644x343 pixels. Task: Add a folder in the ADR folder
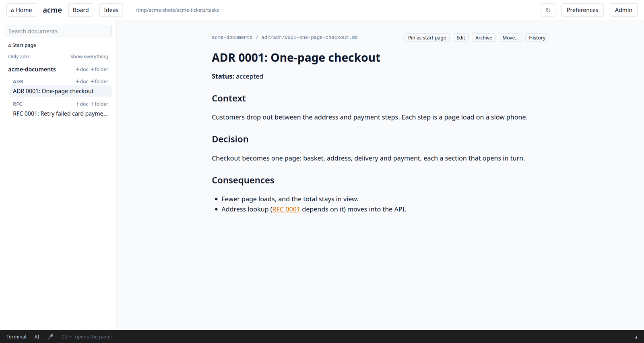[x=99, y=81]
